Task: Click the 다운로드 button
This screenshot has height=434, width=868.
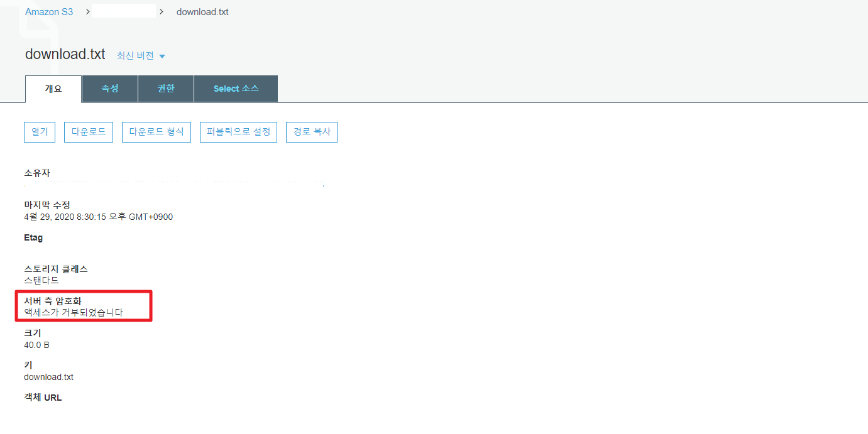Action: click(89, 132)
